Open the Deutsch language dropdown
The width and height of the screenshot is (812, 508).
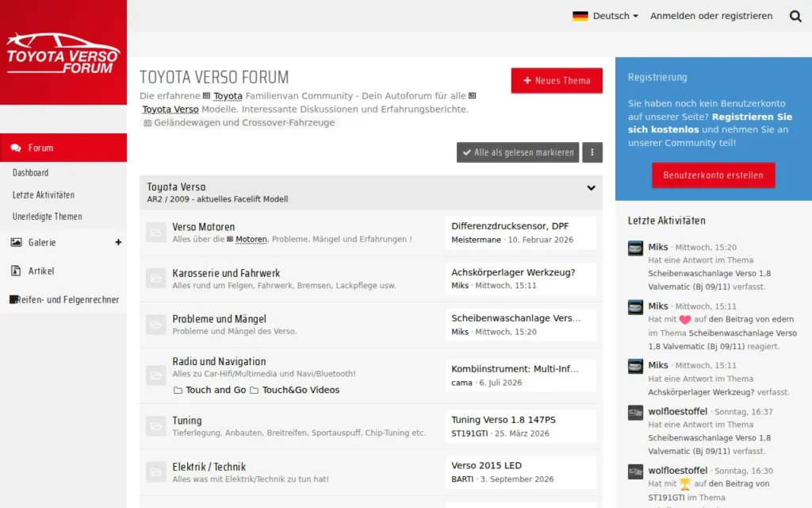[605, 16]
